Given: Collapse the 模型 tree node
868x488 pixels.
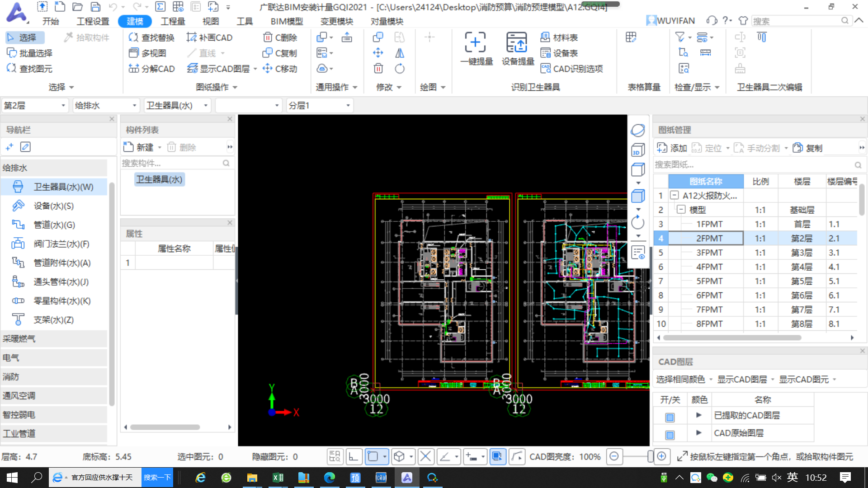Looking at the screenshot, I should (x=681, y=209).
